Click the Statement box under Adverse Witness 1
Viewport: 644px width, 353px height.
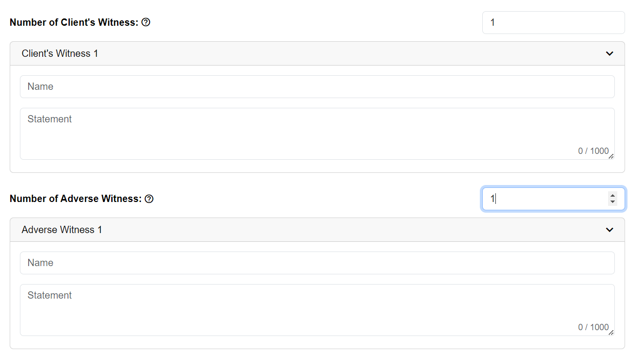pyautogui.click(x=317, y=310)
